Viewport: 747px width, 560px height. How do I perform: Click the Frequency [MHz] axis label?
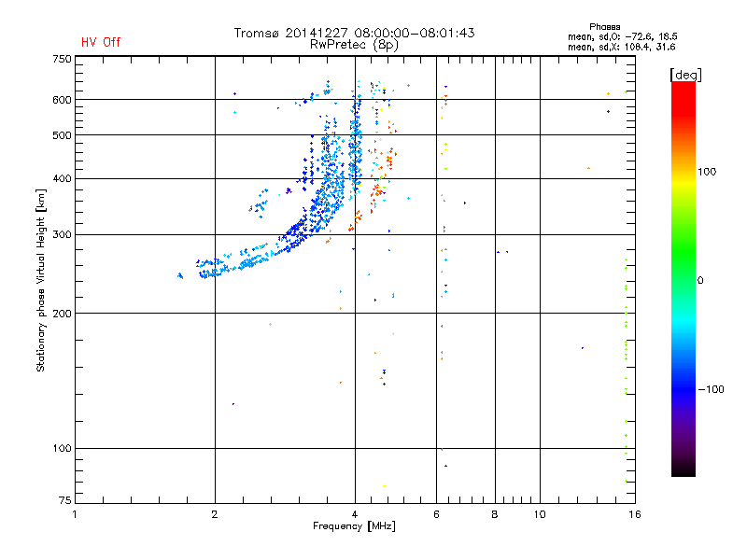click(x=354, y=526)
